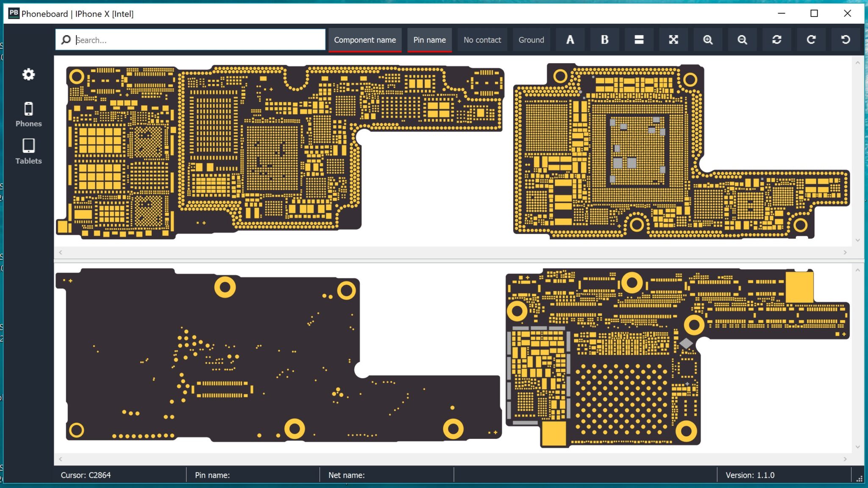
Task: Zoom in using magnifier plus icon
Action: click(x=707, y=40)
